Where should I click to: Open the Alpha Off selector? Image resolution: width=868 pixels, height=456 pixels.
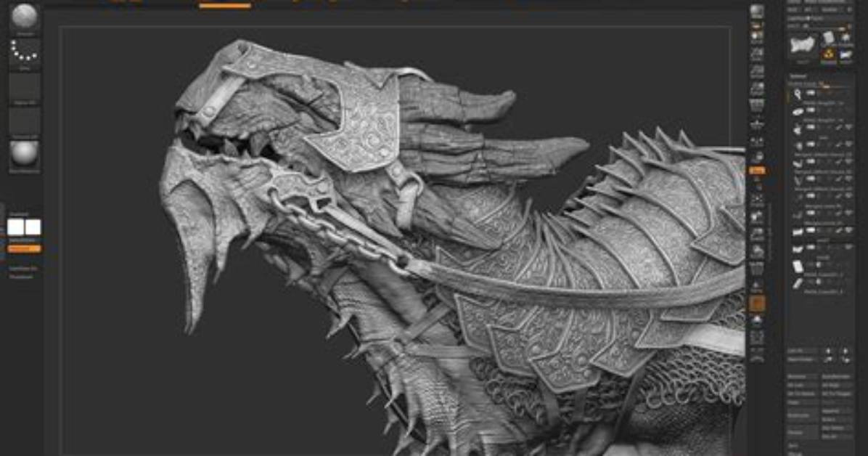[25, 88]
